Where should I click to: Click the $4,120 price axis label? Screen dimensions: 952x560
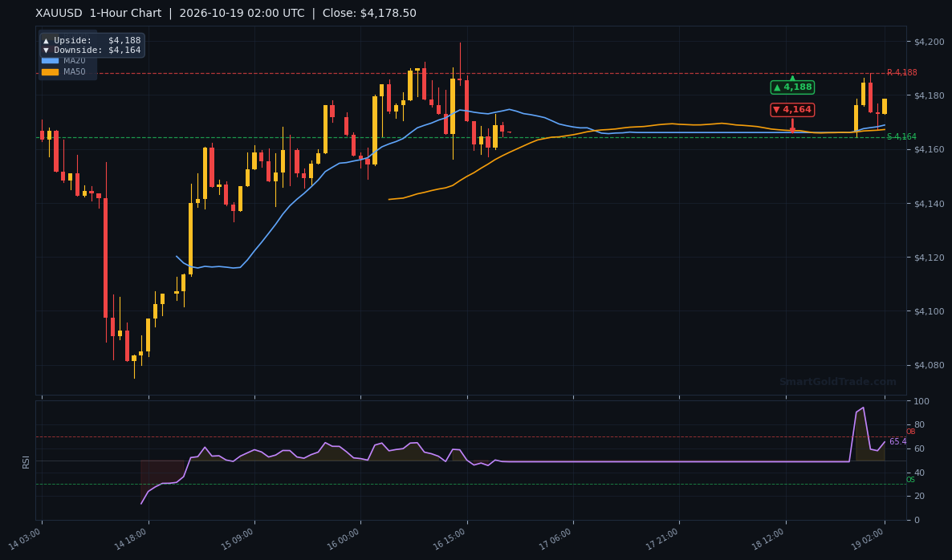pos(929,258)
